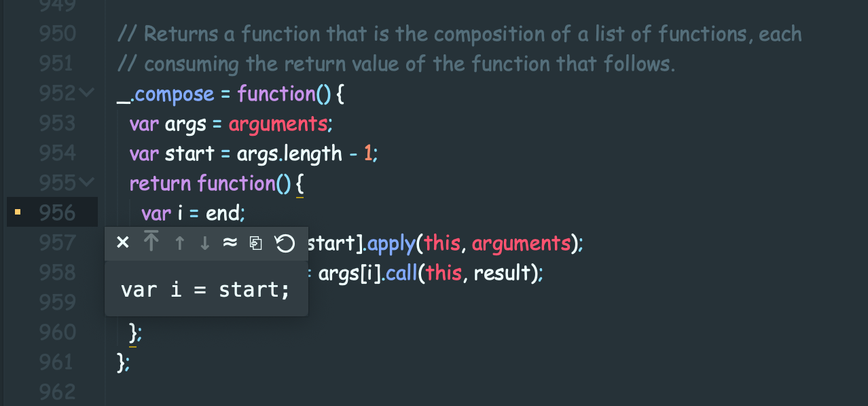Click the orange modified marker in gutter
Screen dimensions: 868x406
(18, 213)
